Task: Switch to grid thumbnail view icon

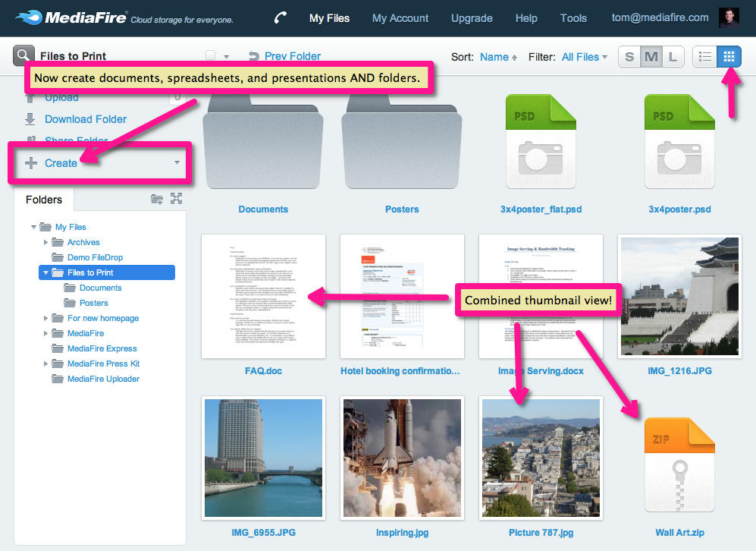Action: (x=729, y=57)
